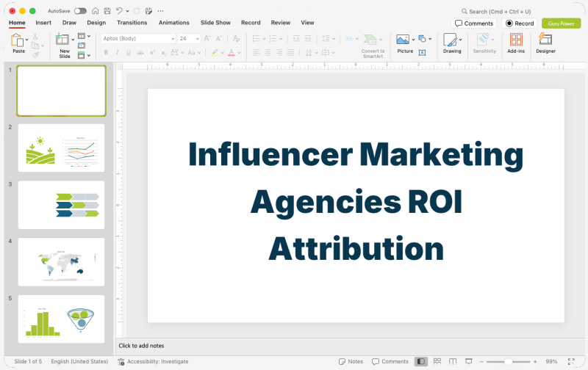Viewport: 588px width, 370px height.
Task: Apply strikethrough formatting
Action: tap(140, 53)
